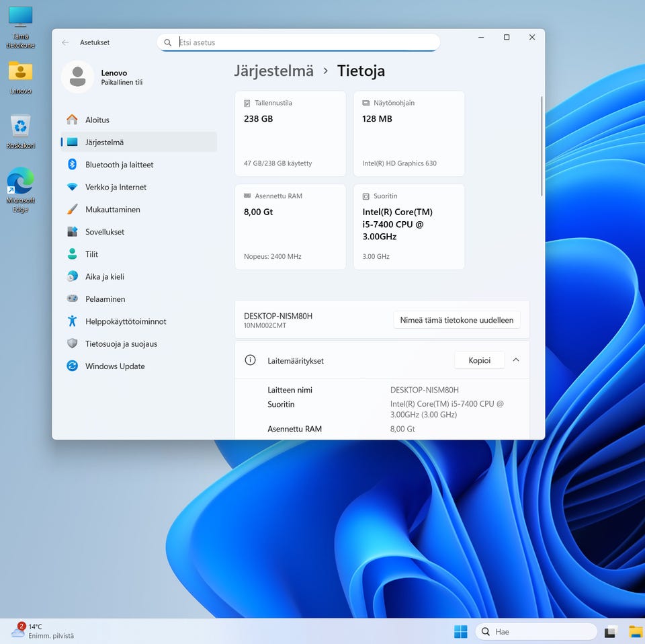Screen dimensions: 645x644
Task: Open Tilit person icon
Action: coord(72,254)
